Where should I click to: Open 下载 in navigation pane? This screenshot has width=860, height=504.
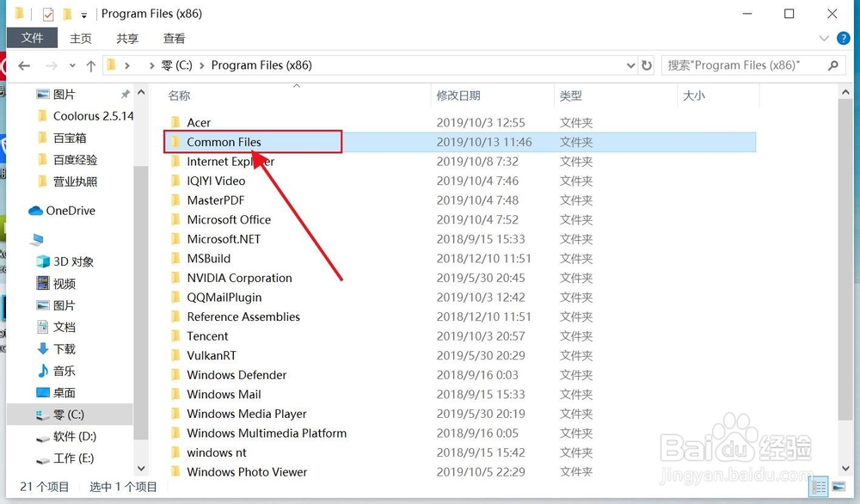click(64, 349)
